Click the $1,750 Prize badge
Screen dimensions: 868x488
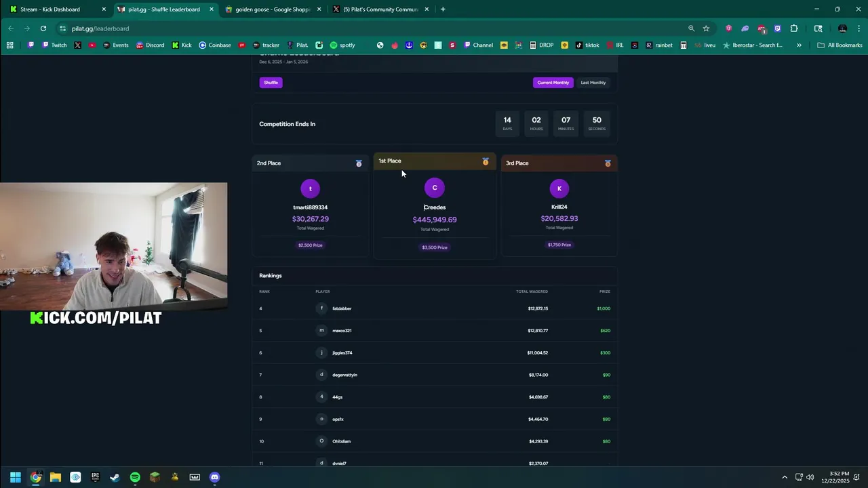coord(559,245)
